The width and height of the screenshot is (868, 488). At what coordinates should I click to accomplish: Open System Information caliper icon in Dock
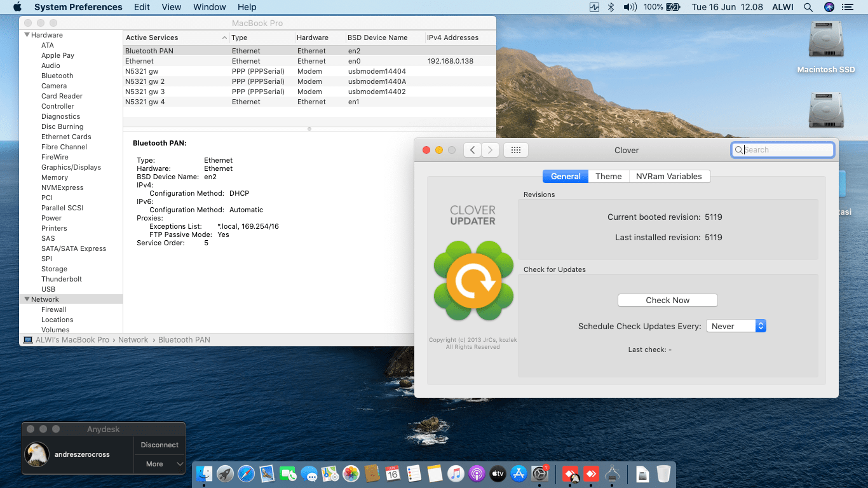(x=613, y=473)
